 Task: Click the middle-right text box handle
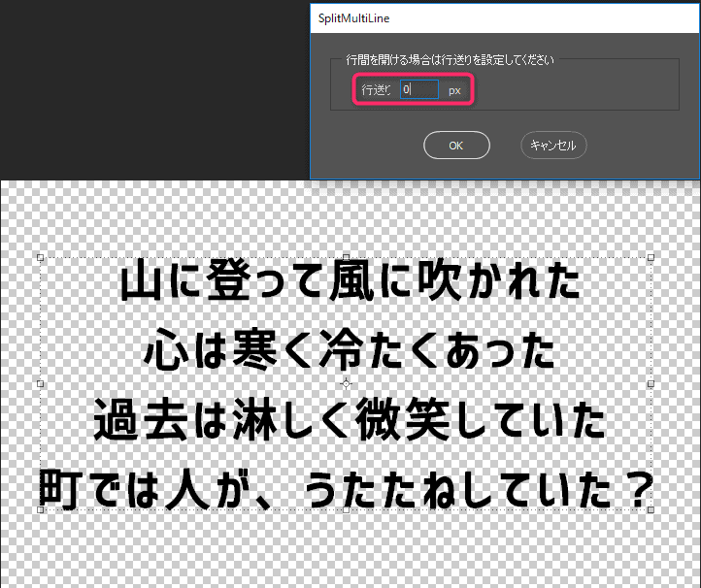coord(651,383)
